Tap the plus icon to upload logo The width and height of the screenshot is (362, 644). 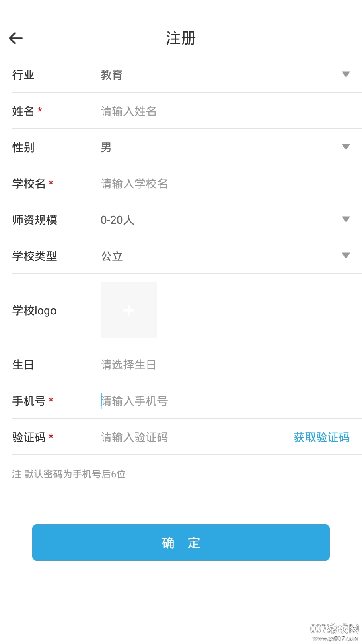tap(129, 310)
